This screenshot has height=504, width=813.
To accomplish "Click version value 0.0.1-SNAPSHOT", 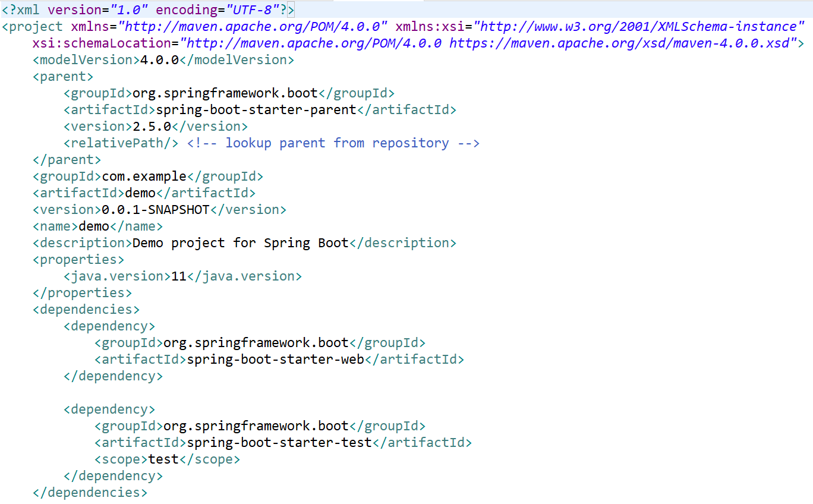I will [156, 209].
